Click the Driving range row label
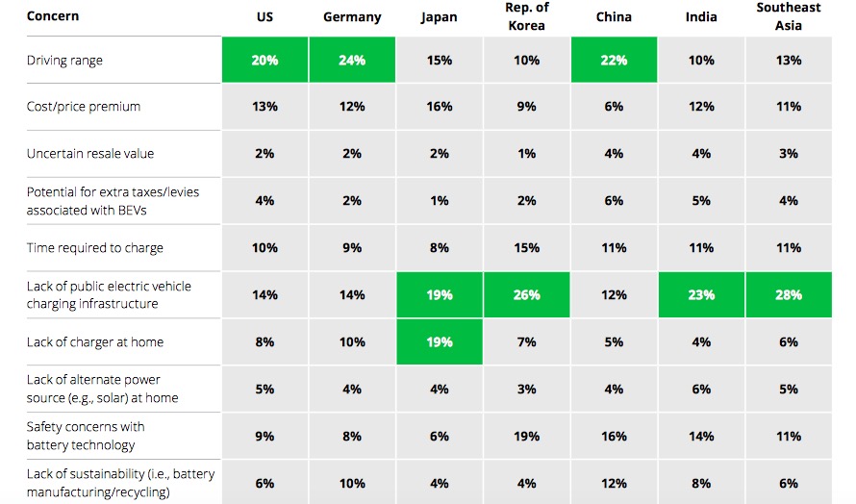The height and width of the screenshot is (504, 856). (64, 61)
